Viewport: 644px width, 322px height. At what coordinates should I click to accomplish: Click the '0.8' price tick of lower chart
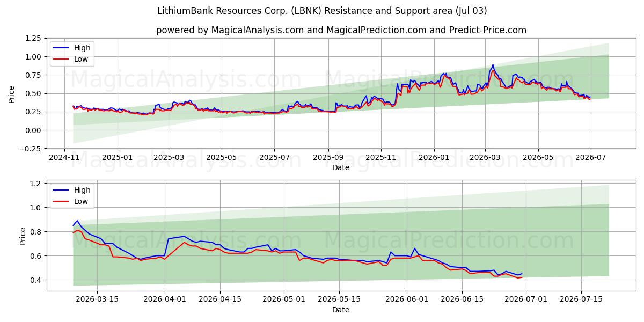pos(36,232)
